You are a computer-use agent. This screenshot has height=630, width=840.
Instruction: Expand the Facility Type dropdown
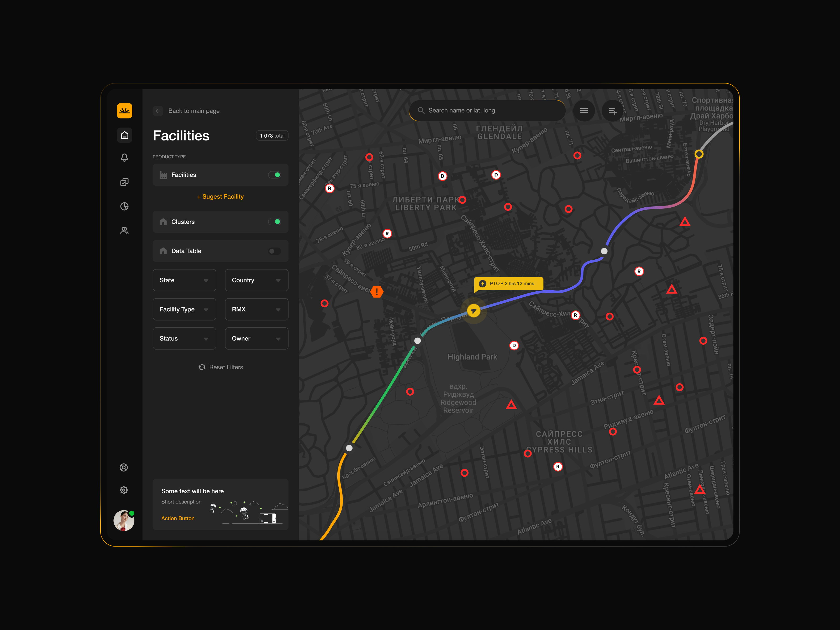(x=184, y=309)
